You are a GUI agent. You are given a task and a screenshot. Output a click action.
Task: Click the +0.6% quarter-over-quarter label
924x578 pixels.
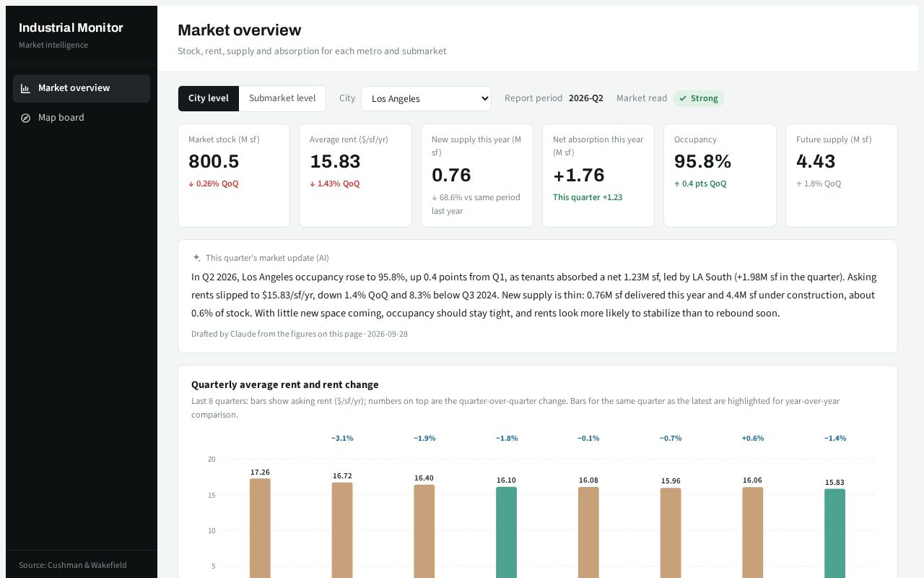coord(753,438)
